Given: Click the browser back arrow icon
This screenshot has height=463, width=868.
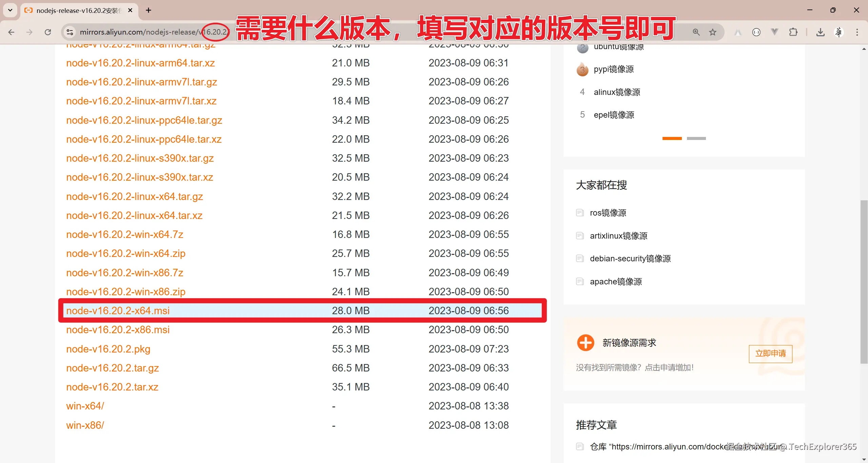Looking at the screenshot, I should 11,32.
